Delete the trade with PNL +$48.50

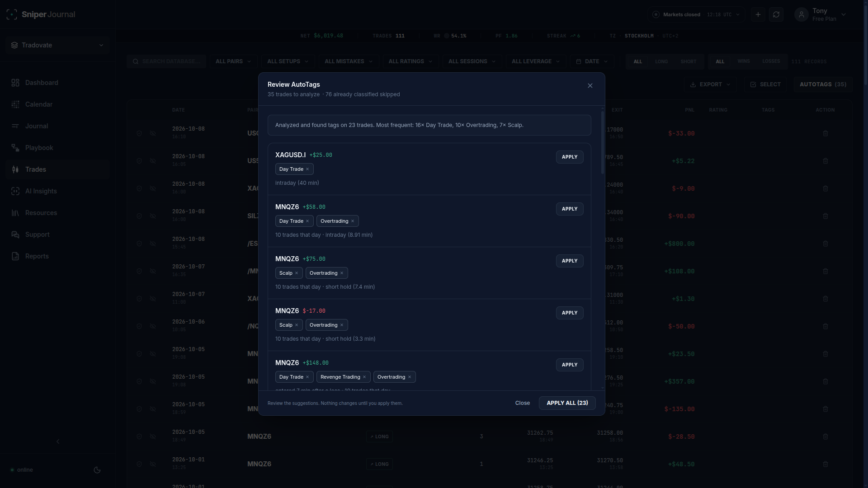pyautogui.click(x=826, y=464)
